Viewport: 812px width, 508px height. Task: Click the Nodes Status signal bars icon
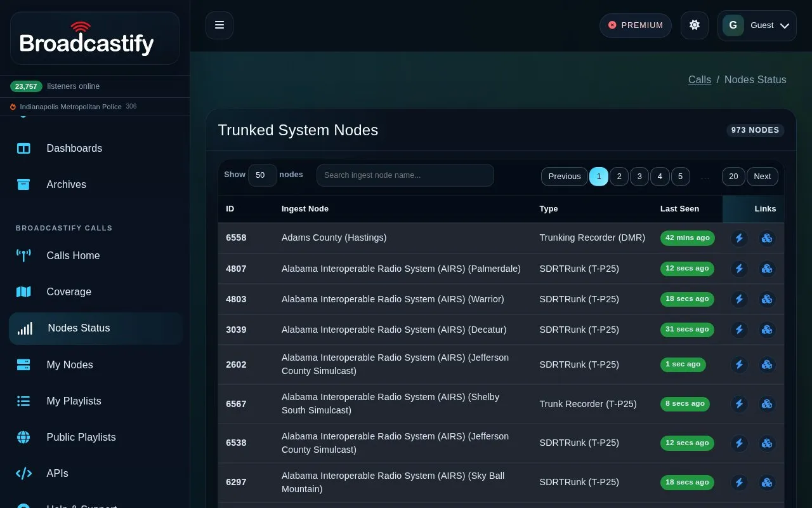[25, 328]
